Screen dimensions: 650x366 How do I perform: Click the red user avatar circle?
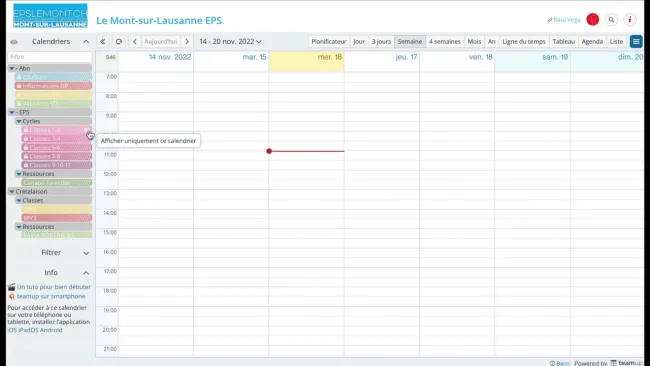[x=592, y=19]
